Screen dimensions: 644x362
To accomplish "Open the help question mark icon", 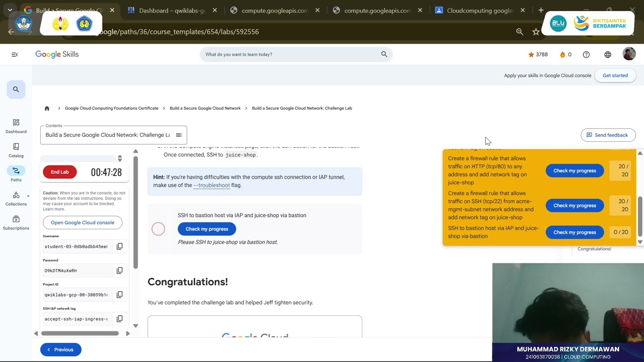I will [586, 54].
